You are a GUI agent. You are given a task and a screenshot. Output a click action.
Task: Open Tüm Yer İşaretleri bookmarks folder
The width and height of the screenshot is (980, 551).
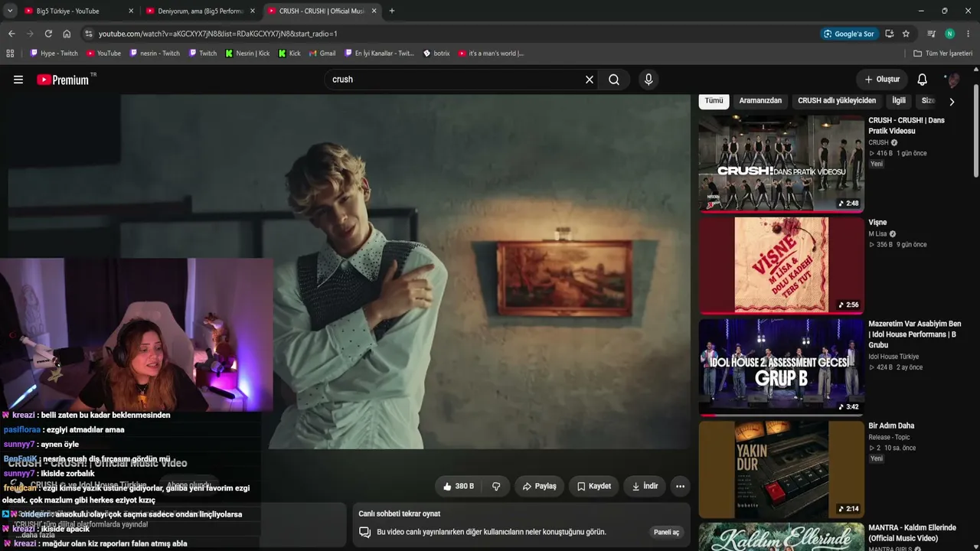click(943, 54)
